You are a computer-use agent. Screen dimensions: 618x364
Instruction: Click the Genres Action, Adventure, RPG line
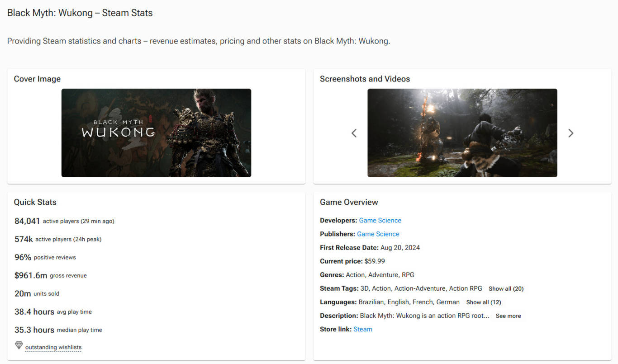[x=367, y=274]
